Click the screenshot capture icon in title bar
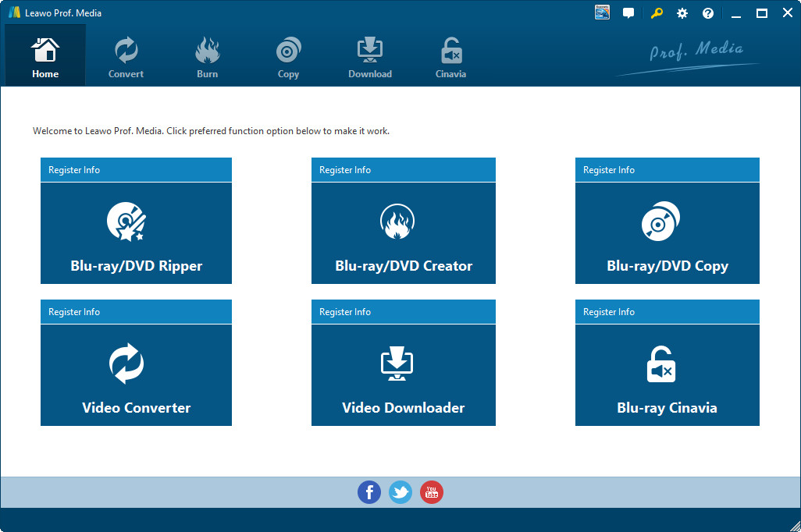The image size is (801, 532). click(x=601, y=12)
